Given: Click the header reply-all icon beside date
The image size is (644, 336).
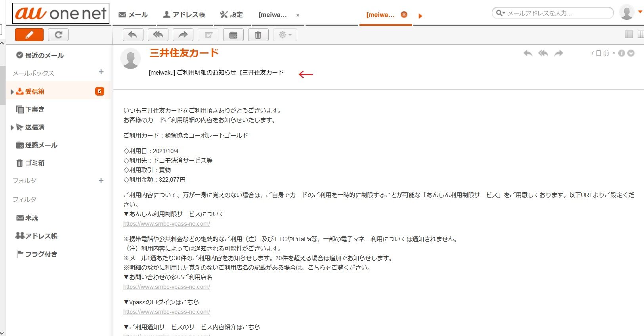Looking at the screenshot, I should pos(543,53).
